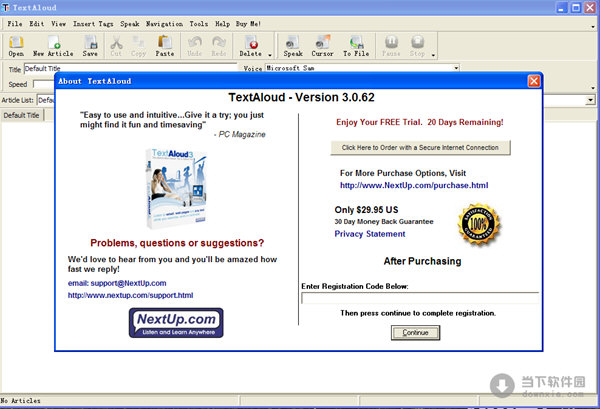
Task: Minimize the TextAloud main window
Action: [x=561, y=7]
